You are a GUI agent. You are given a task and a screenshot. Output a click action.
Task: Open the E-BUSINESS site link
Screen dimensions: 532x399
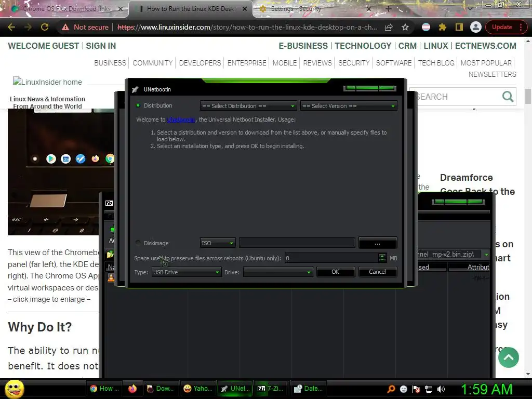303,46
